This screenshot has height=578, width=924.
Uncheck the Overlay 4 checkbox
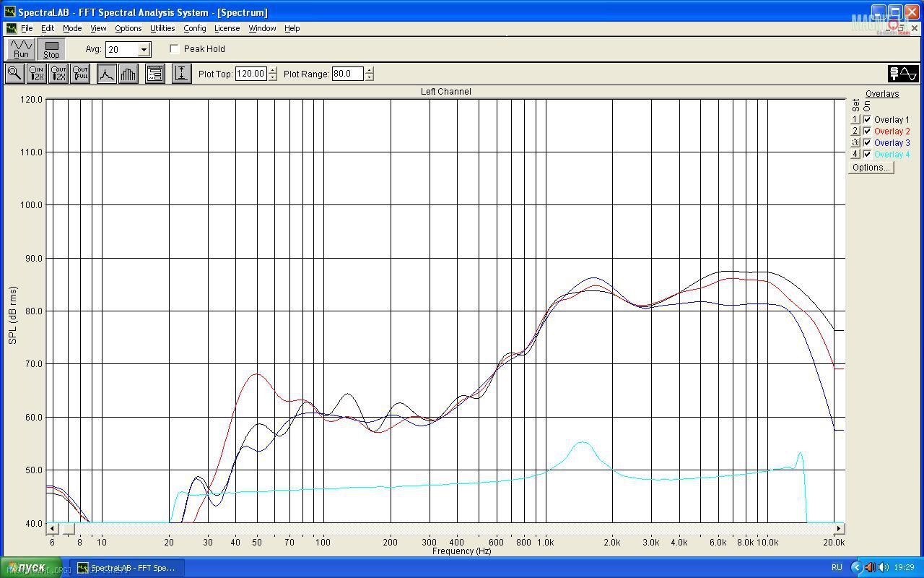[867, 154]
